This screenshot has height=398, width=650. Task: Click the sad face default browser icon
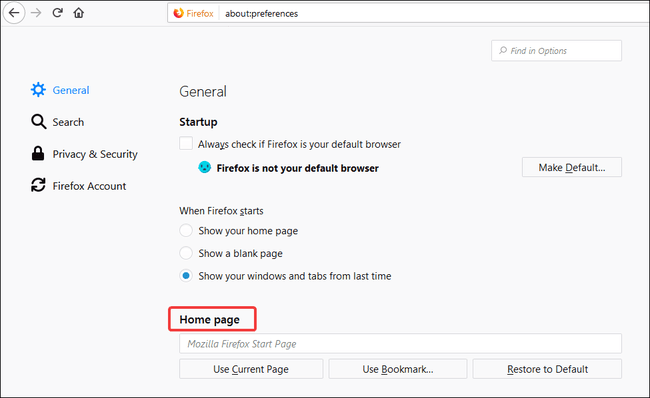tap(204, 167)
